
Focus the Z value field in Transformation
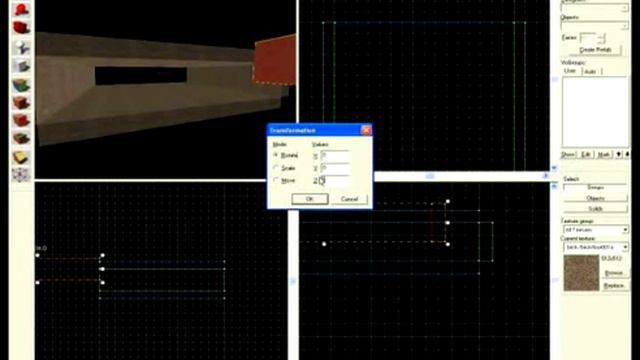coord(335,180)
